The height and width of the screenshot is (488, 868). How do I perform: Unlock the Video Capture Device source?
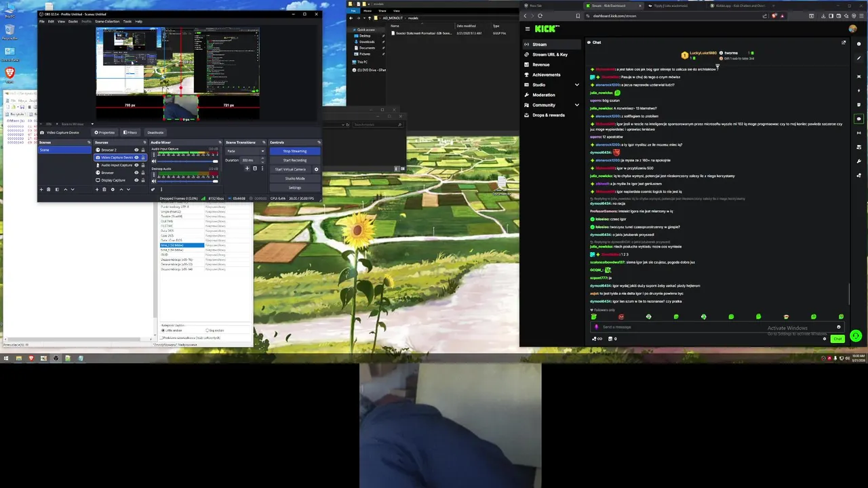(143, 157)
